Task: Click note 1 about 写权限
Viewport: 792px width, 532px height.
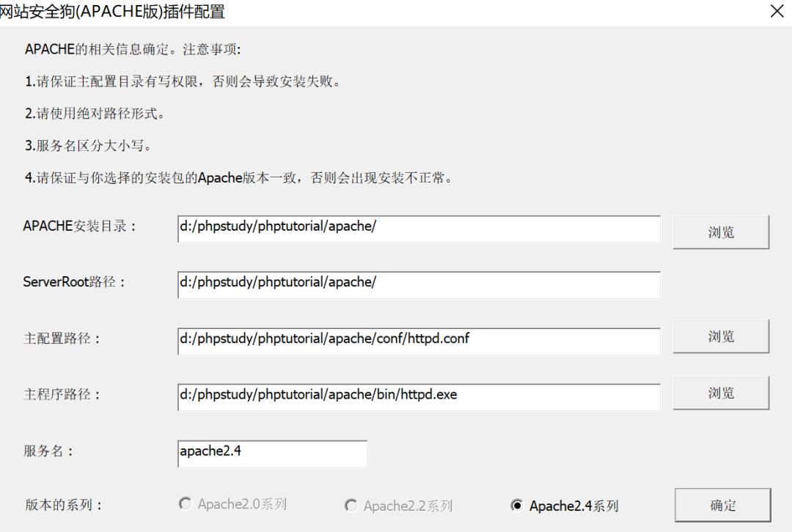Action: [x=184, y=81]
